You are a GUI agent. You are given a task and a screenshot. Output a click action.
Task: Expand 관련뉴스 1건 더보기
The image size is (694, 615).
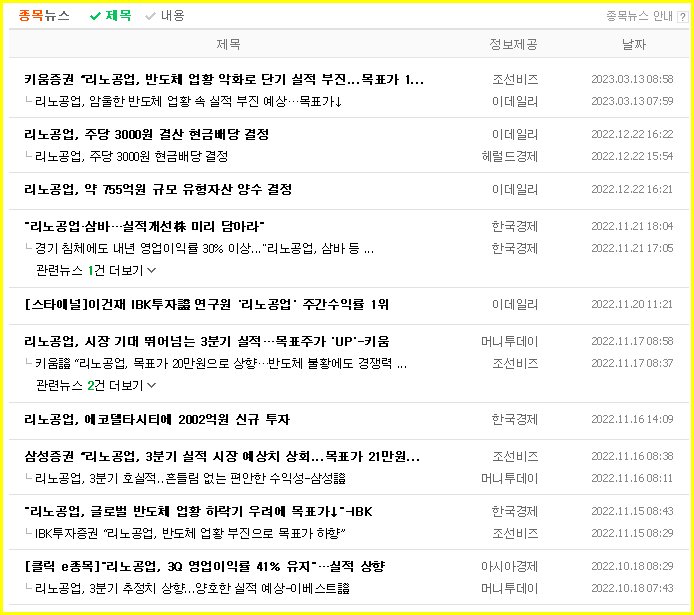coord(96,270)
